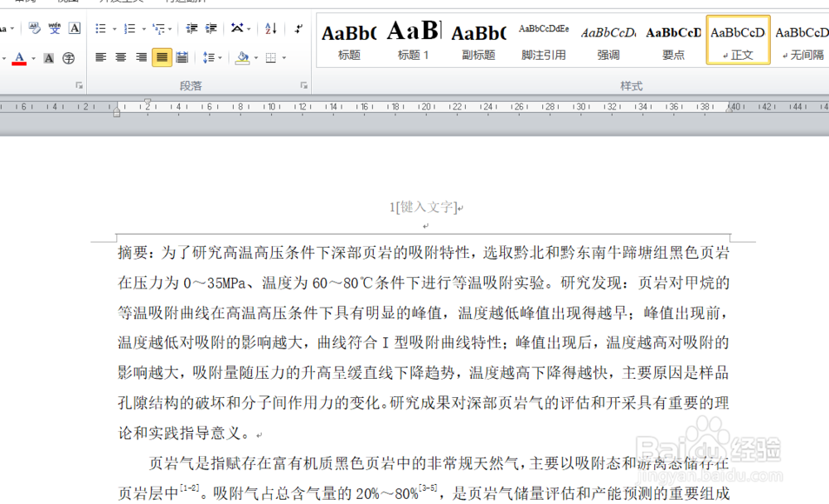Click citation superscript [3-5]
The height and width of the screenshot is (504, 829).
pos(428,488)
